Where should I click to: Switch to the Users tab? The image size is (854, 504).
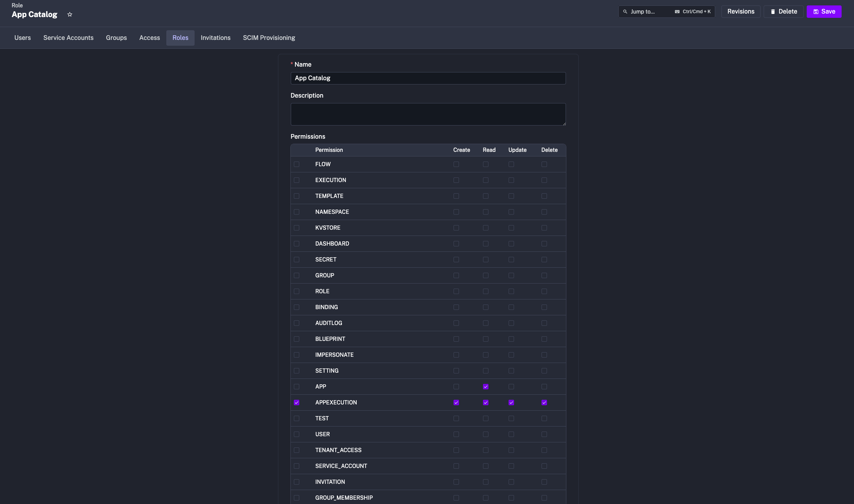point(22,38)
